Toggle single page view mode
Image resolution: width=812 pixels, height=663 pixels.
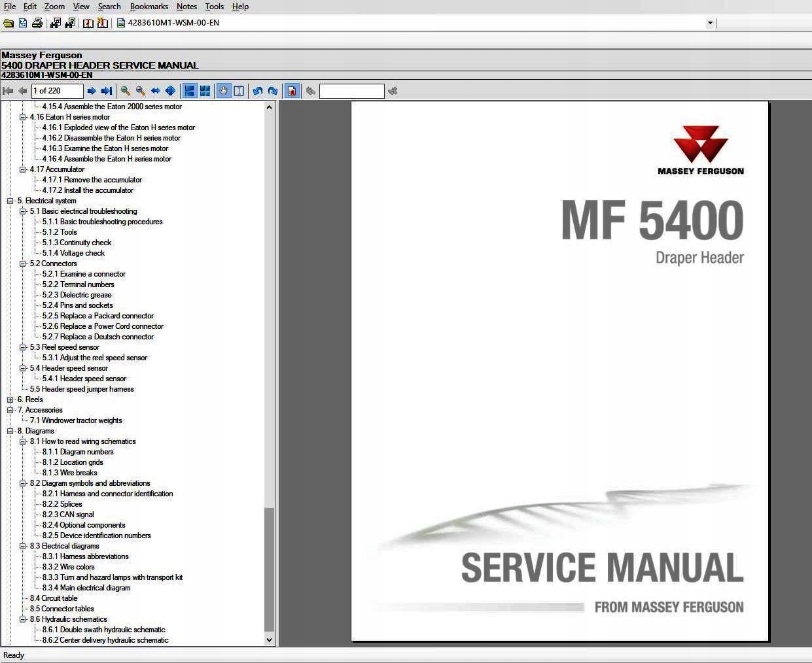(190, 91)
